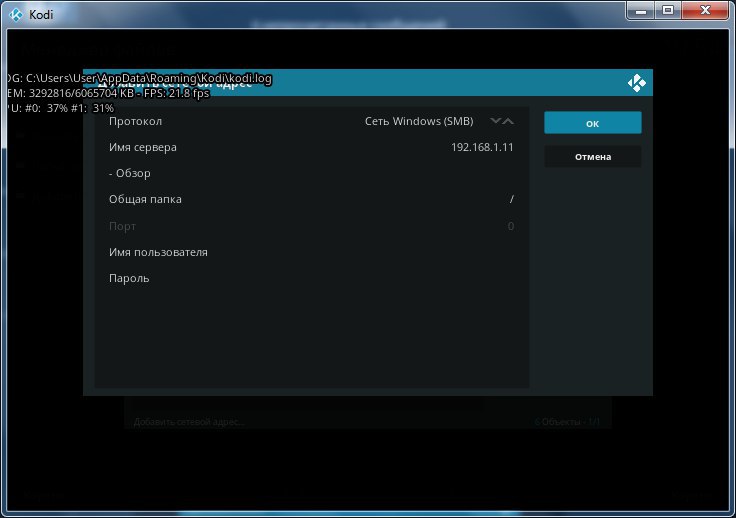Image resolution: width=736 pixels, height=518 pixels.
Task: Edit the Пароль field
Action: click(x=312, y=278)
